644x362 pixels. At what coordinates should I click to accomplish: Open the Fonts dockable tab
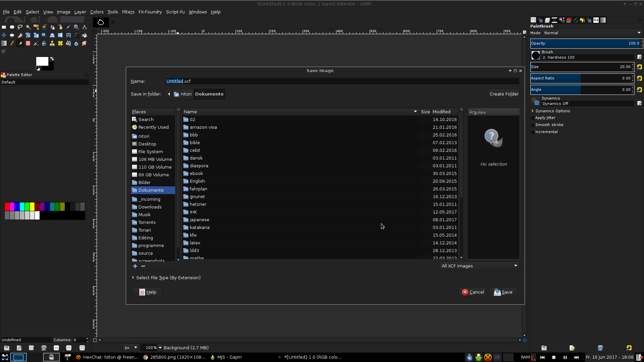[x=596, y=20]
